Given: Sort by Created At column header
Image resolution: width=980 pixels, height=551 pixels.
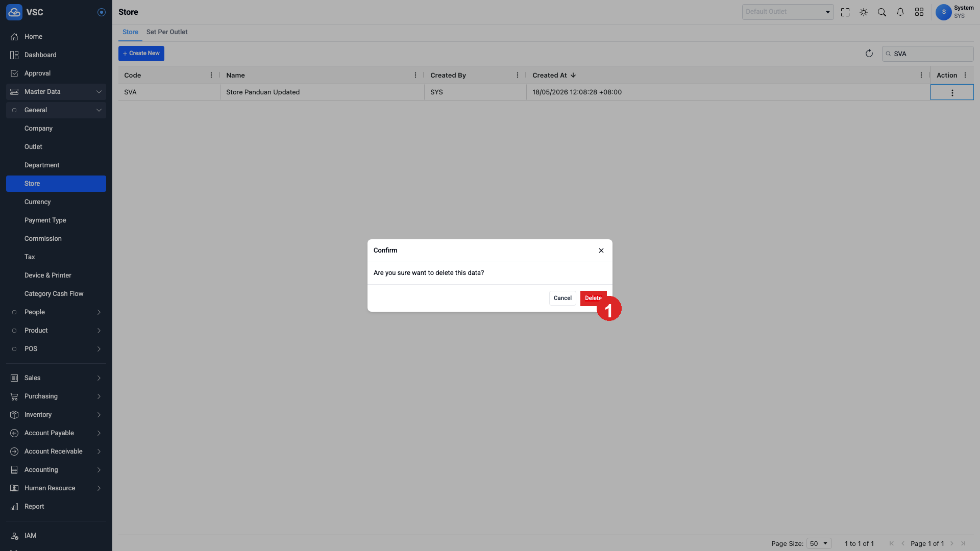Looking at the screenshot, I should click(x=554, y=75).
